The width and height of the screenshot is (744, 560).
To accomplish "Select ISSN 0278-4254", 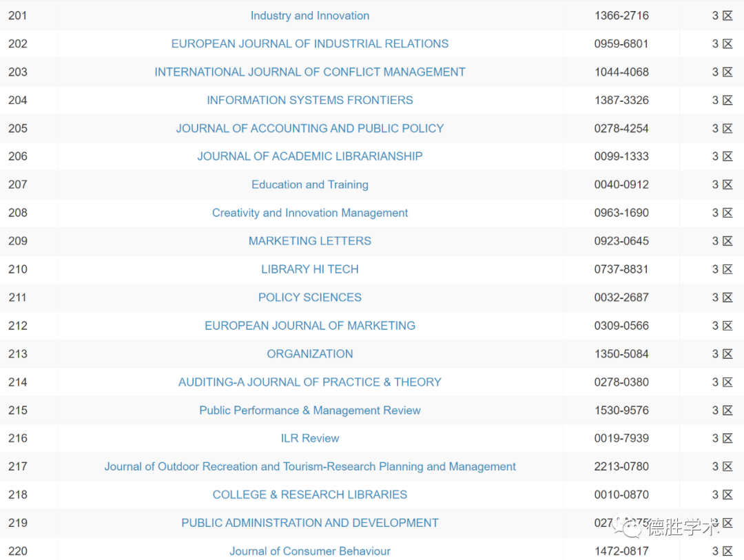I will 621,129.
